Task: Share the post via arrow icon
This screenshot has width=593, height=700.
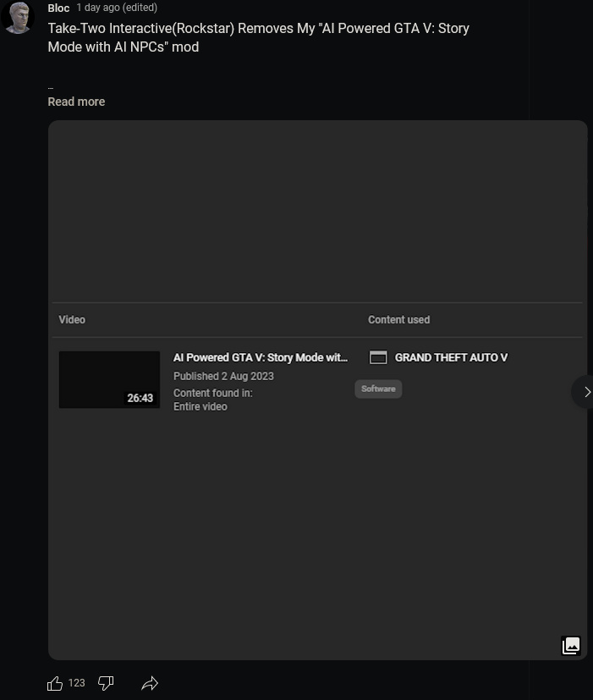Action: tap(150, 683)
